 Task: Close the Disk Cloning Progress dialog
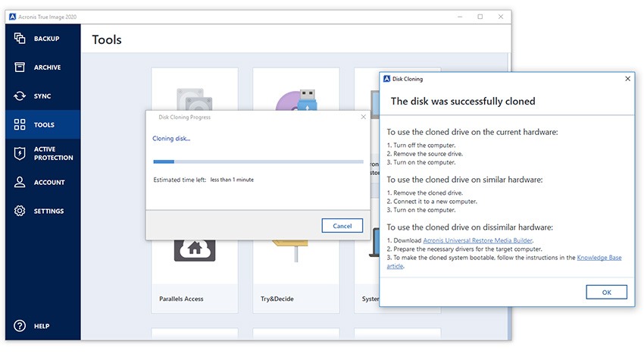click(x=363, y=117)
